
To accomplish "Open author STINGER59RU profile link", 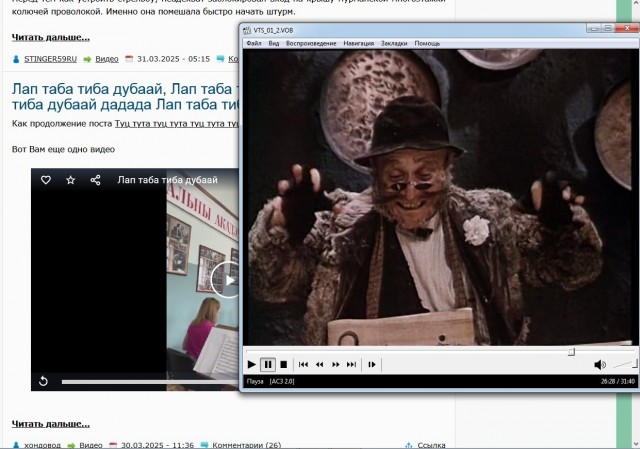I will pyautogui.click(x=50, y=59).
